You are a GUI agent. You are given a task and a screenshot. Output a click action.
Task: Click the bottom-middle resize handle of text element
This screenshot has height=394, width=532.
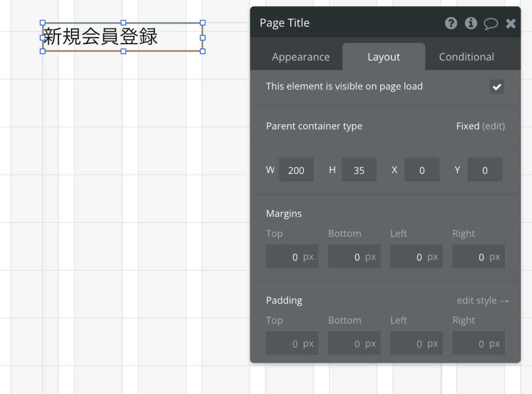124,51
